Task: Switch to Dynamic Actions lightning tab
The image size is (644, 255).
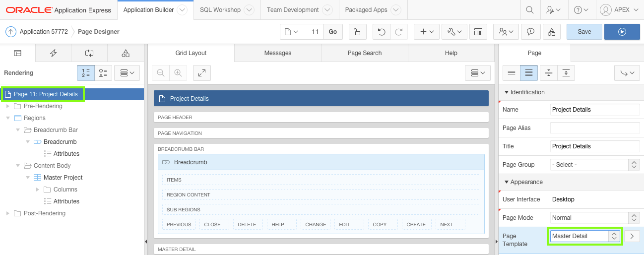Action: tap(54, 53)
